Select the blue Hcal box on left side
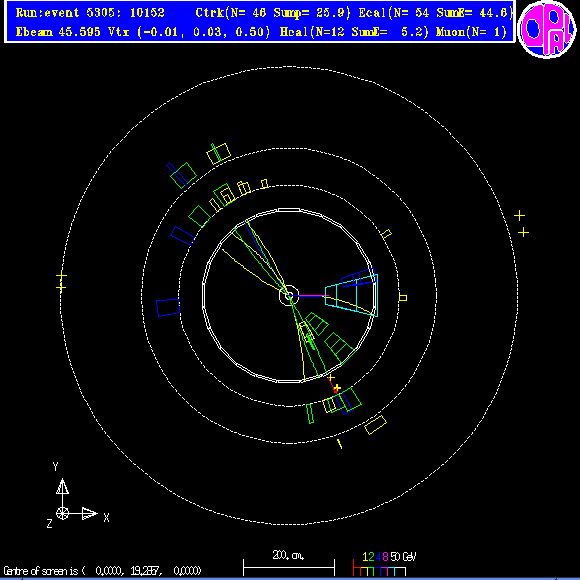580x580 pixels. click(168, 308)
